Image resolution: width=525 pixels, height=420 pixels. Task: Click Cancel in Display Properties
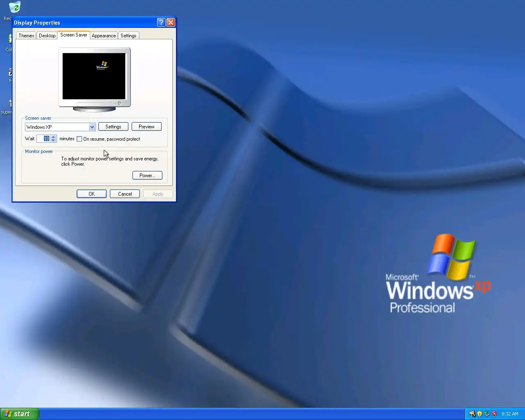point(125,194)
